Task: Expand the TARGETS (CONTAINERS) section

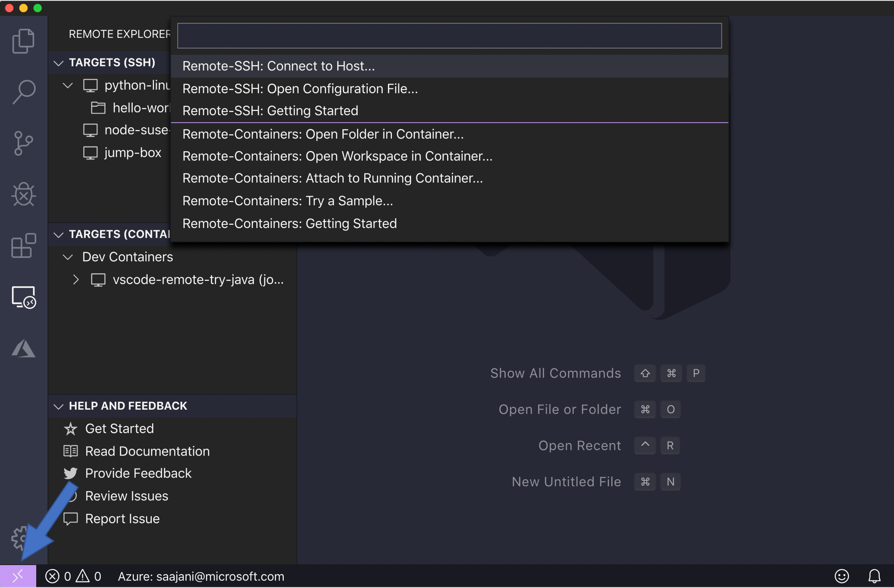Action: pyautogui.click(x=58, y=234)
